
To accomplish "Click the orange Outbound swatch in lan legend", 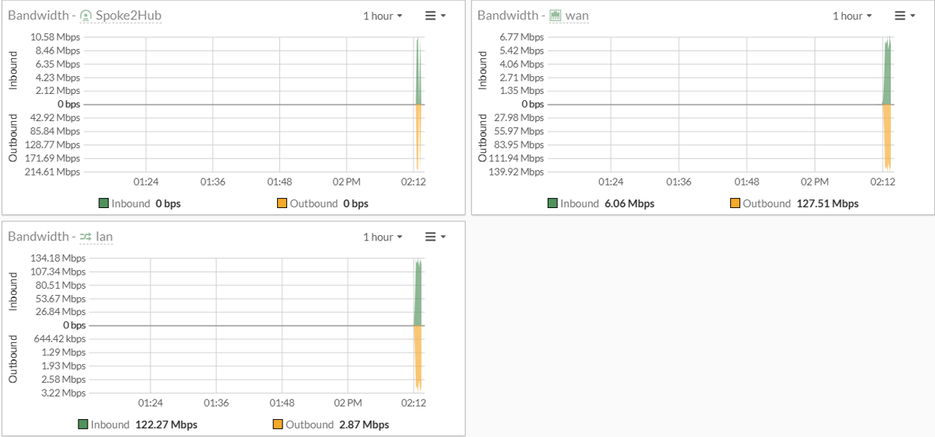I will click(280, 425).
